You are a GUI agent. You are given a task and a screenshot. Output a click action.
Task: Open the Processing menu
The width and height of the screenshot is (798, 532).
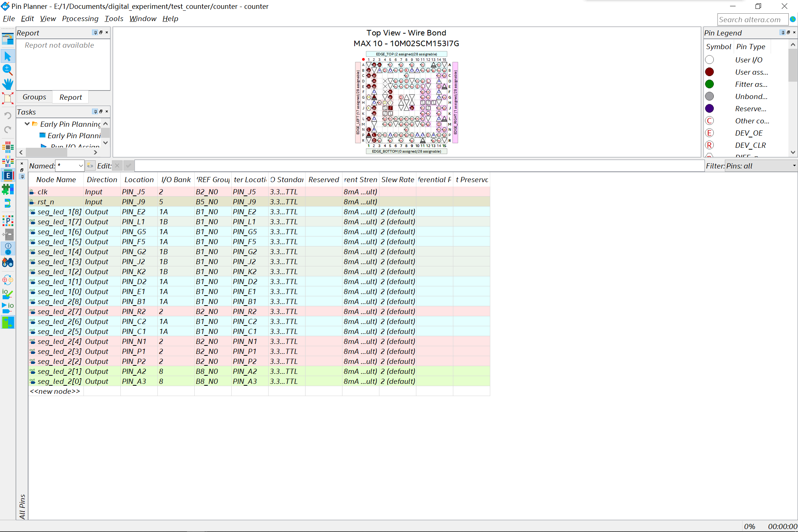click(80, 18)
